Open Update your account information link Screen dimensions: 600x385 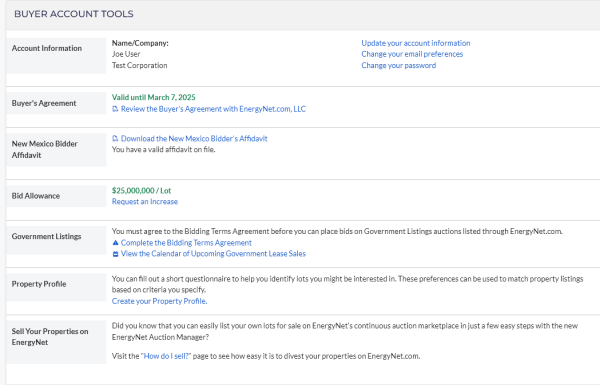[x=416, y=43]
